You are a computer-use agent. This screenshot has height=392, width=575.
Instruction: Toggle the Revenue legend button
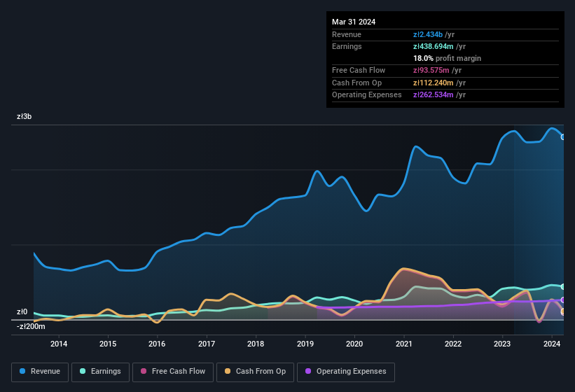click(40, 372)
